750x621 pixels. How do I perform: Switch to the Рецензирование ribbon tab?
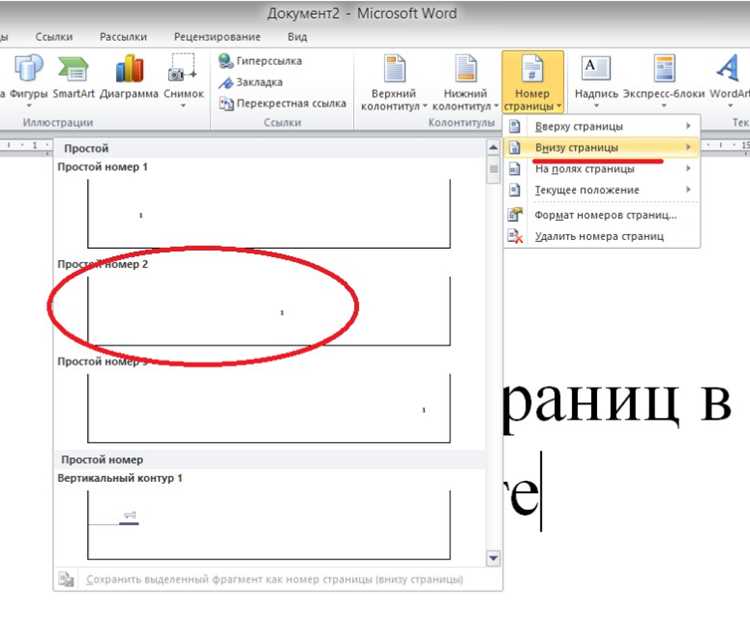pos(217,37)
